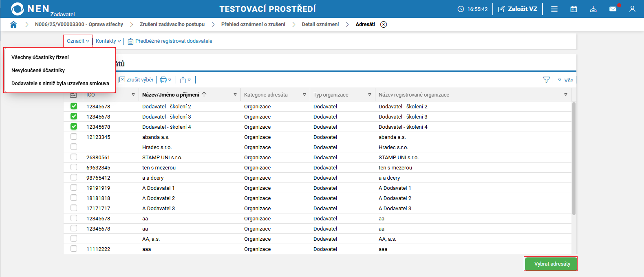Open Kategorie adresáta column filter arrow
The image size is (644, 277).
[304, 95]
